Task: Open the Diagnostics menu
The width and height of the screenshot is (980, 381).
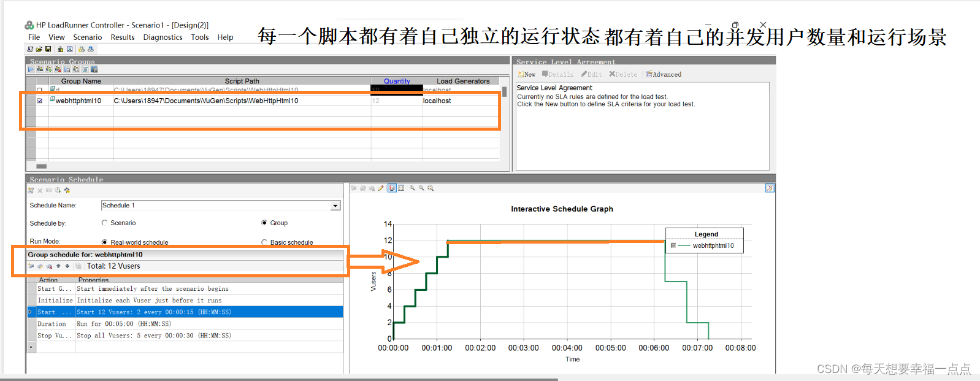Action: click(x=163, y=37)
